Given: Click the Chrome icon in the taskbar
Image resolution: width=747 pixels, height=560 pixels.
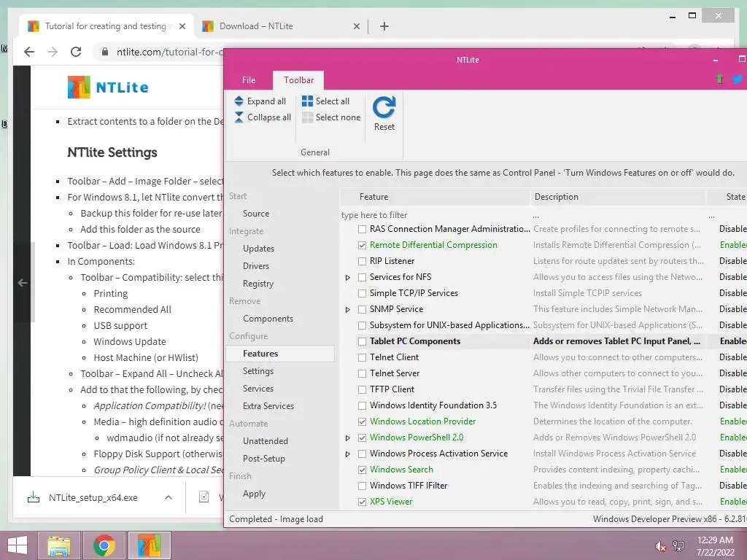Looking at the screenshot, I should (x=104, y=545).
